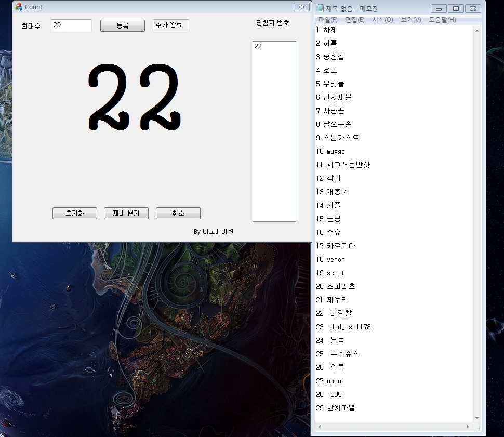Click the Notepad vertical scrollbar down arrow
This screenshot has width=504, height=437.
(x=477, y=418)
